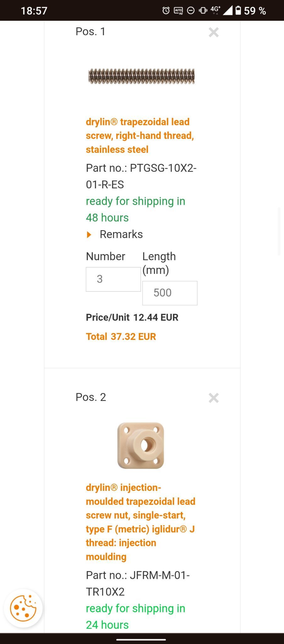Tap the do-not-disturb status icon
Image resolution: width=284 pixels, height=644 pixels.
click(191, 11)
